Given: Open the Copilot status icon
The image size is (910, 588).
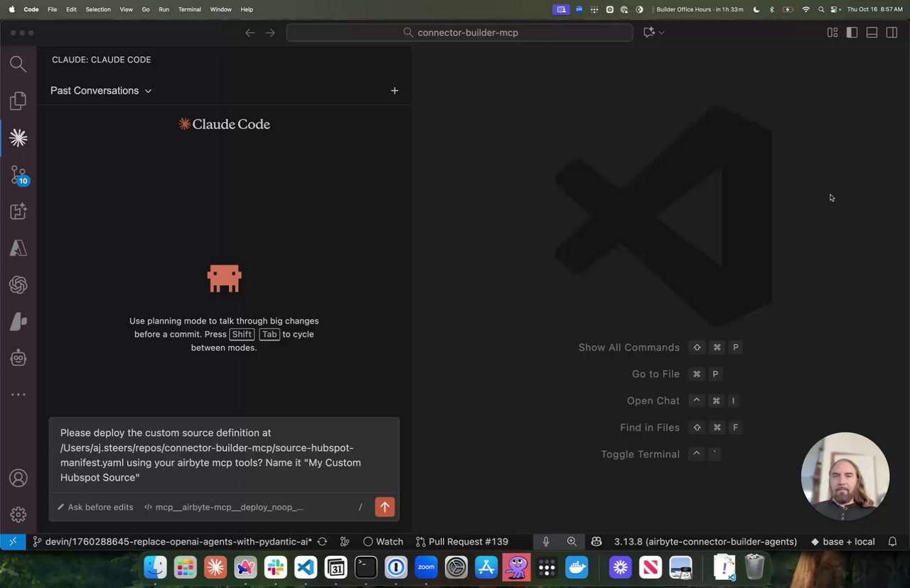Looking at the screenshot, I should 596,542.
